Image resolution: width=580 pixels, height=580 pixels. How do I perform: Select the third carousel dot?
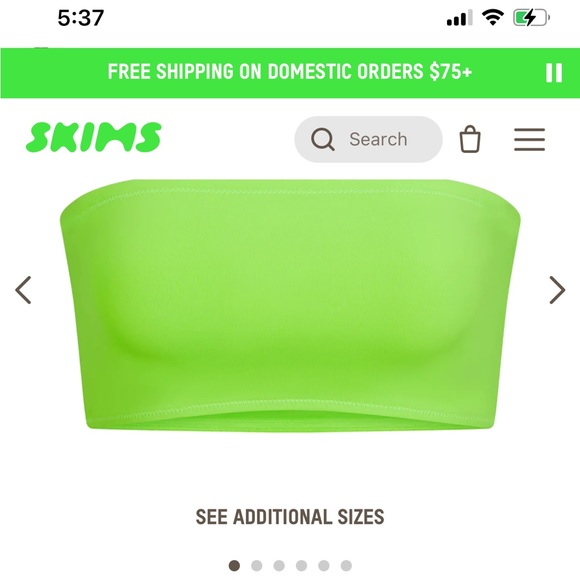pyautogui.click(x=279, y=566)
